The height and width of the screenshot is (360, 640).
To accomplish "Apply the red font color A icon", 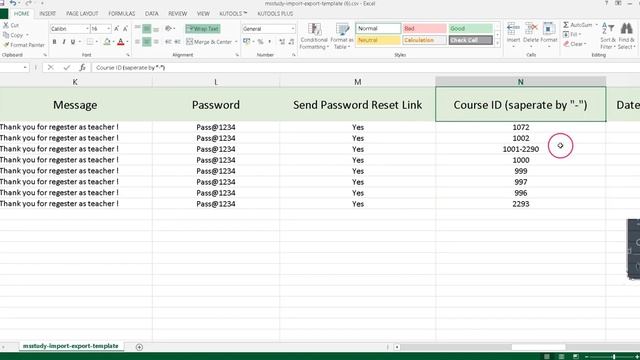I will tap(120, 42).
